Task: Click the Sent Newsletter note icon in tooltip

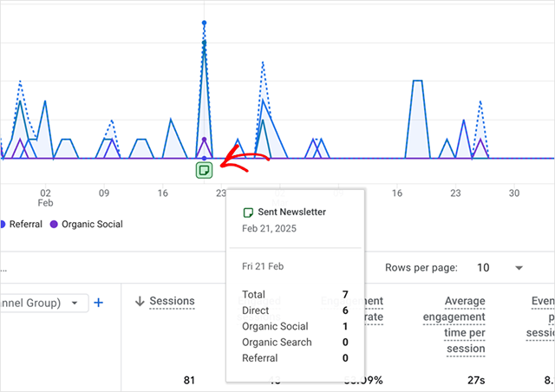Action: tap(248, 212)
